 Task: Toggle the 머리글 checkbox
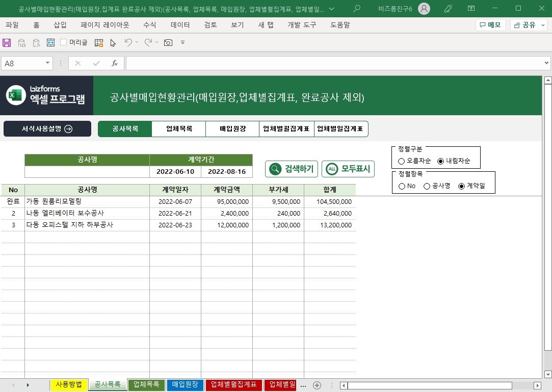64,42
